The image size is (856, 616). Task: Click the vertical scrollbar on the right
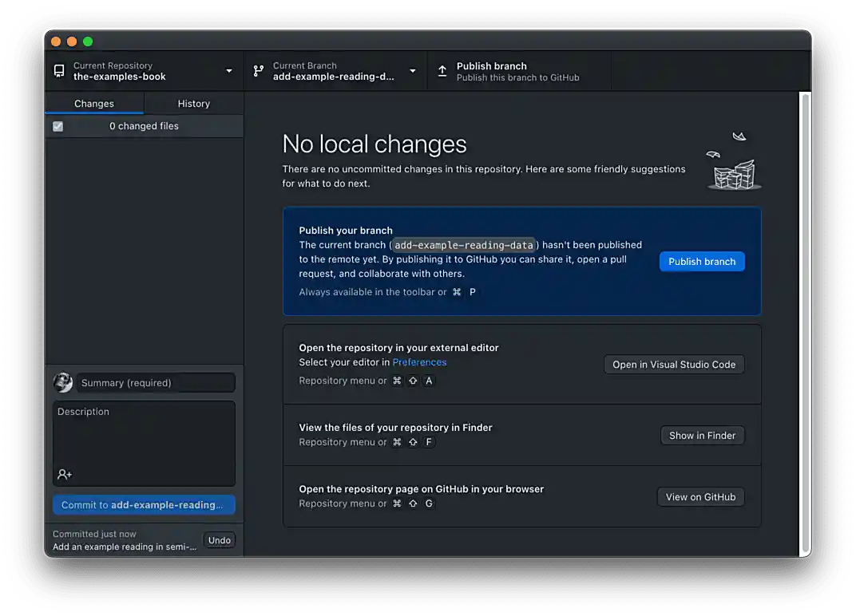[x=805, y=319]
